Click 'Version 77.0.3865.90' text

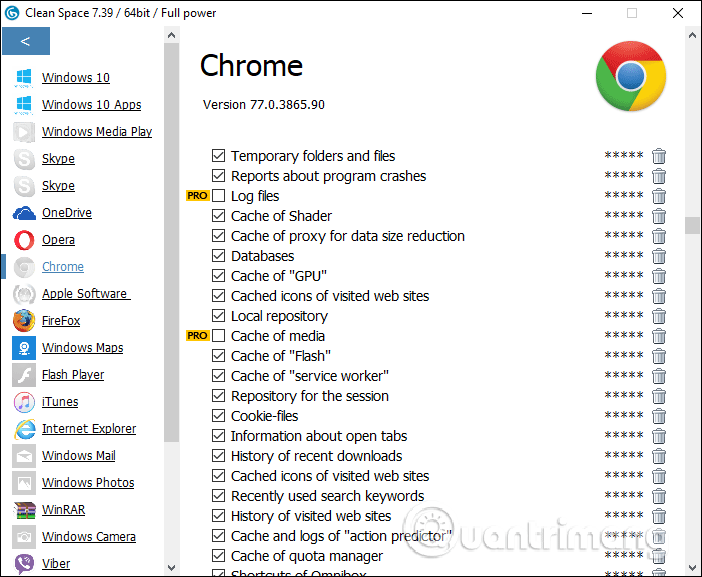click(x=264, y=105)
